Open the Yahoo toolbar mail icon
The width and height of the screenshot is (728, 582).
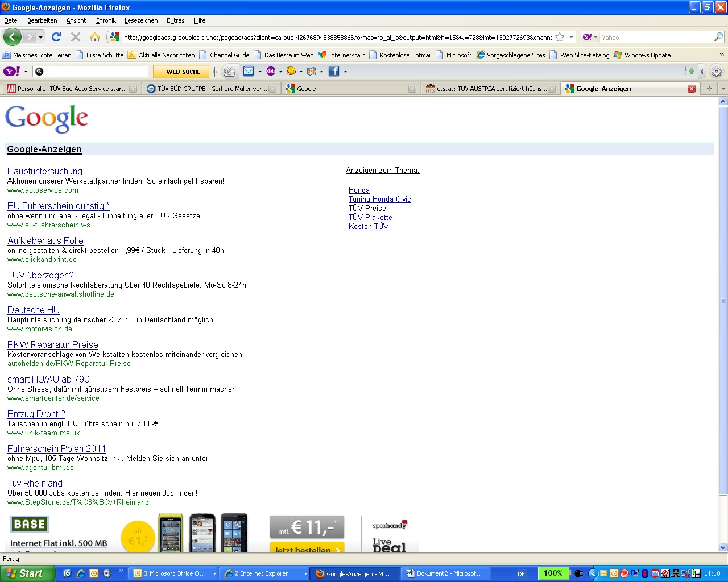[x=249, y=71]
